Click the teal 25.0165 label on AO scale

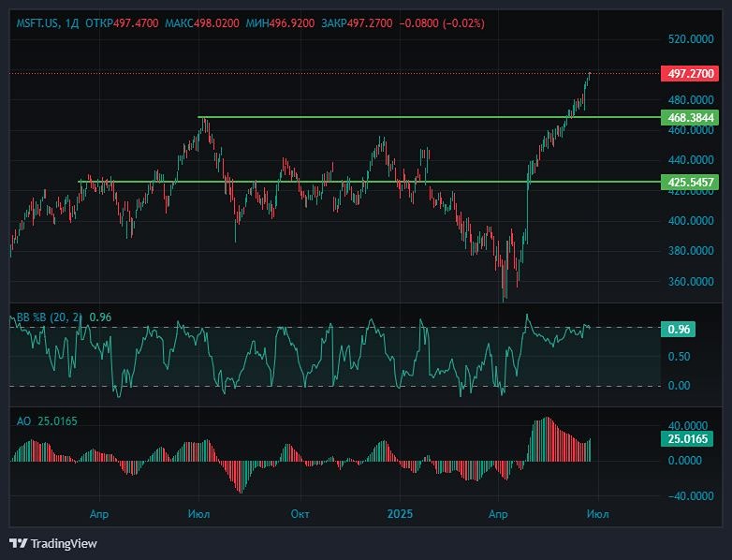click(688, 437)
